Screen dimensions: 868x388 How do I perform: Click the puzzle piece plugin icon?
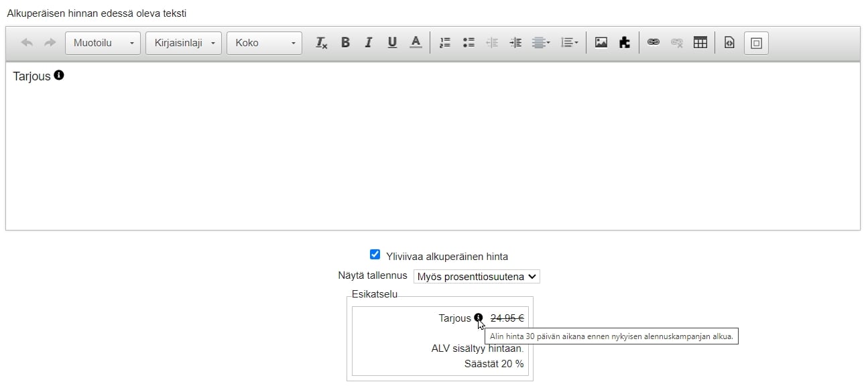point(624,43)
